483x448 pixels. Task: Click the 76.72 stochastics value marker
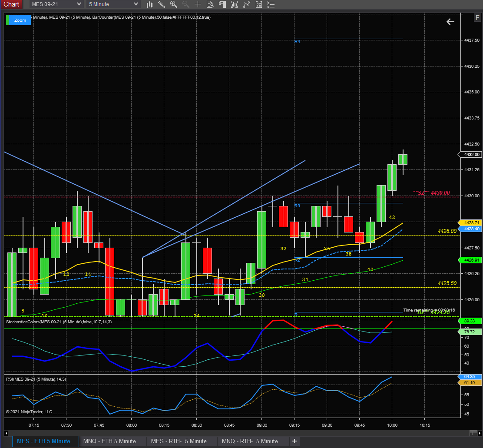coord(470,332)
